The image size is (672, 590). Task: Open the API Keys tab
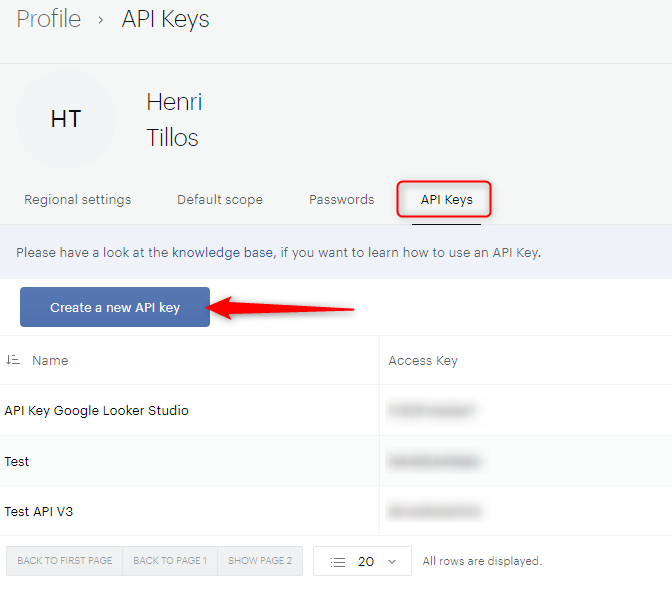pyautogui.click(x=446, y=200)
